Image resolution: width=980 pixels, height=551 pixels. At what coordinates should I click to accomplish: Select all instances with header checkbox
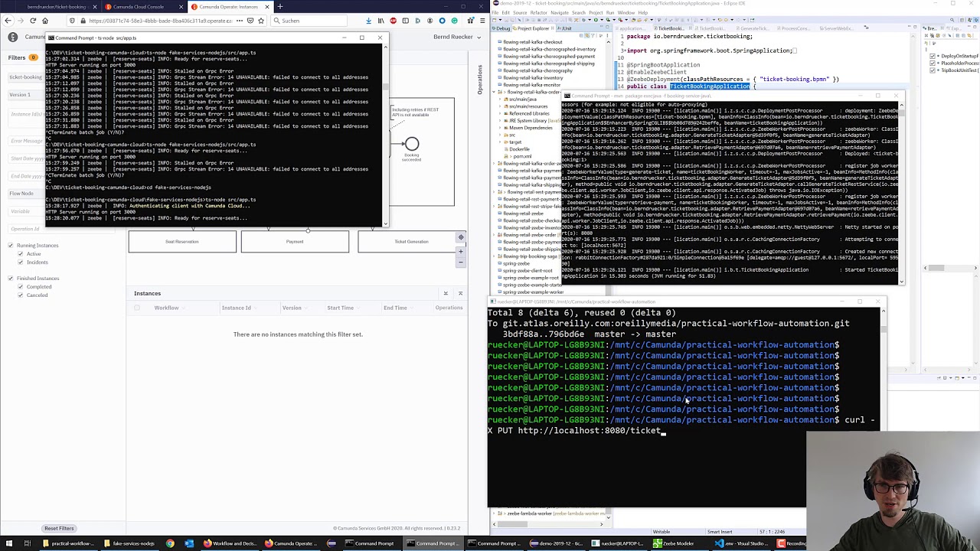[137, 308]
